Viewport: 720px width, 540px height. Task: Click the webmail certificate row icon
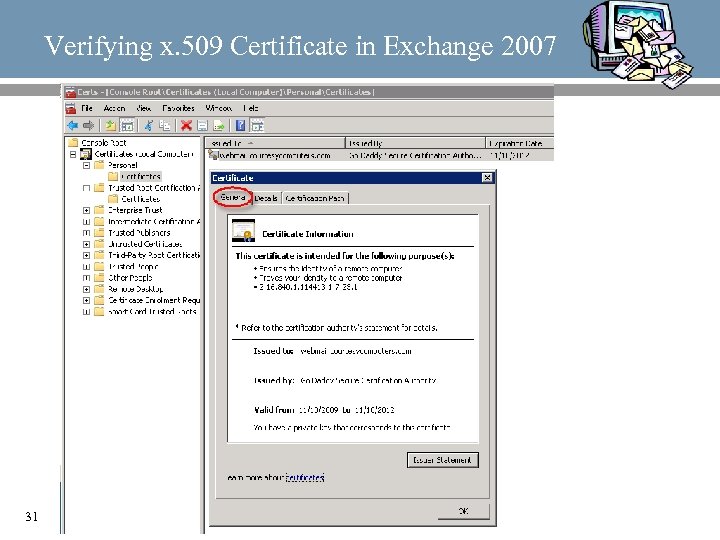(212, 155)
